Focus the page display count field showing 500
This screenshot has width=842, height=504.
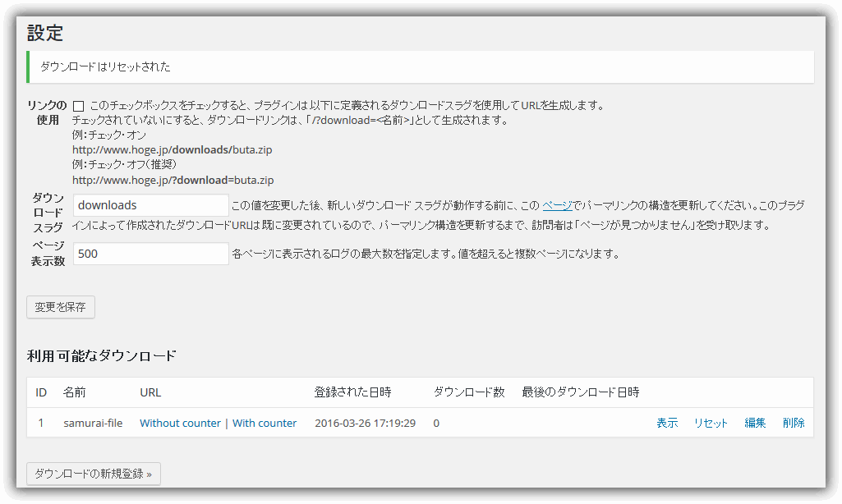point(150,254)
